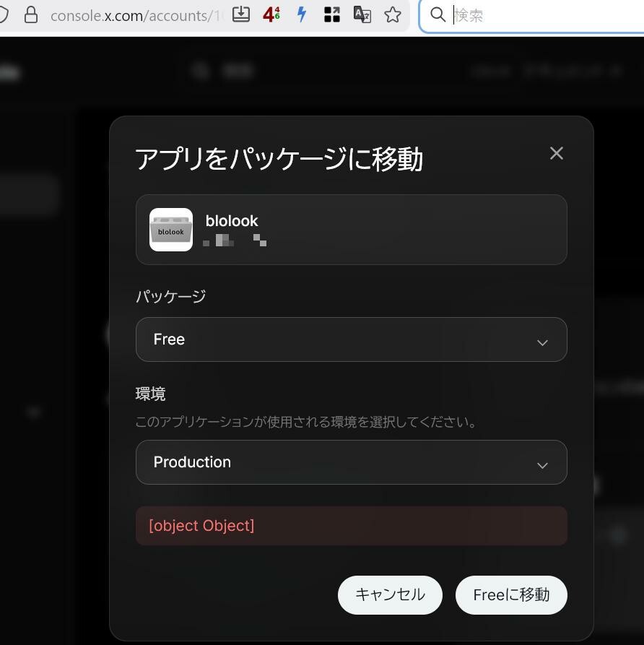Click the QR code grid icon
Image resolution: width=644 pixels, height=645 pixels.
pyautogui.click(x=332, y=14)
